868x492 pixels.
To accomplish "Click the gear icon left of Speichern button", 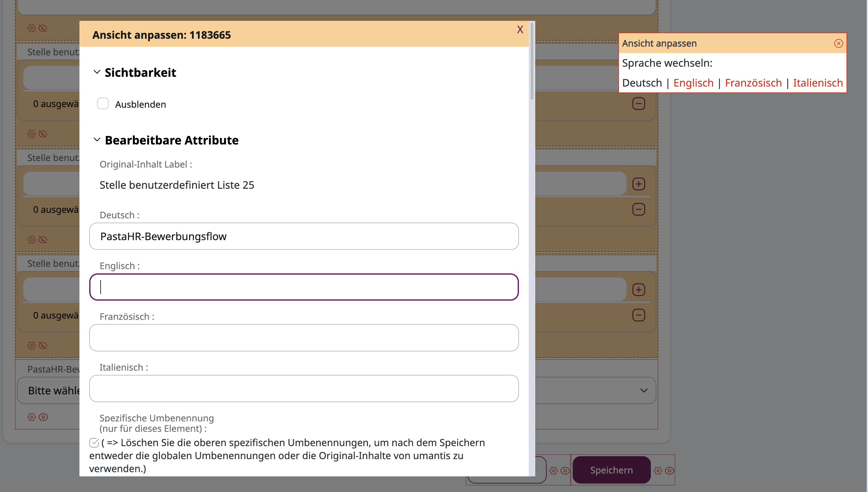I will [x=553, y=471].
